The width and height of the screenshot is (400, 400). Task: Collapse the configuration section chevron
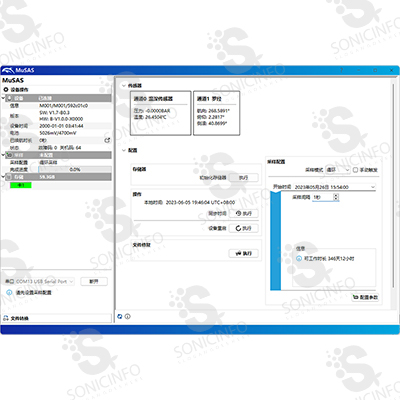[x=124, y=150]
